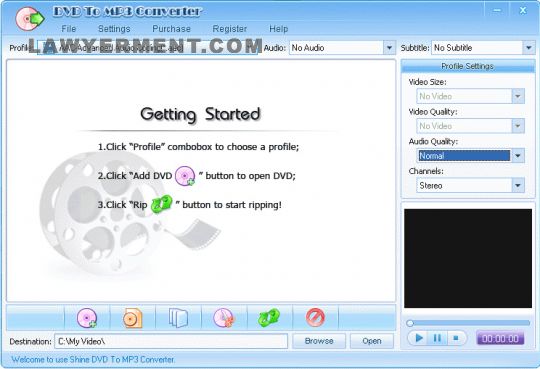Click the black video preview area
This screenshot has height=369, width=540.
(x=468, y=258)
